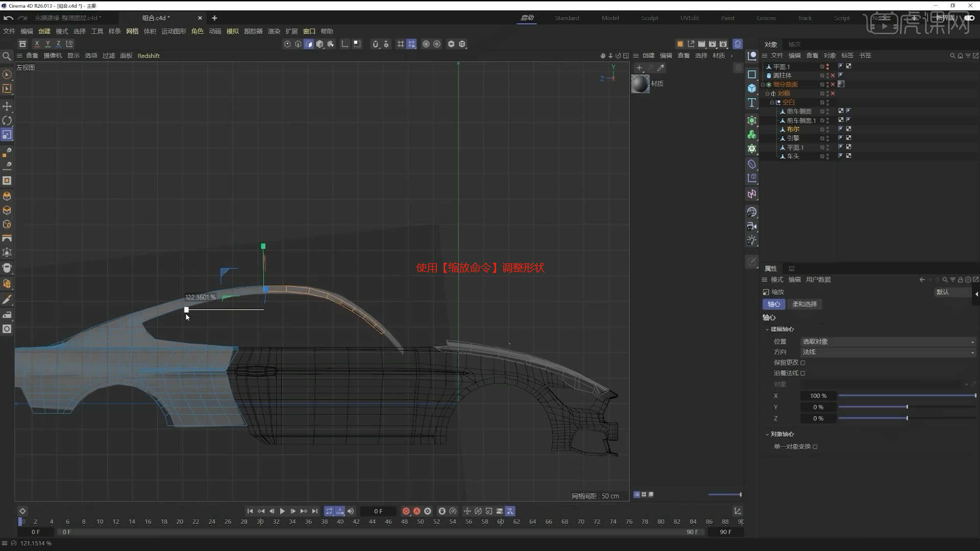
Task: Open the 方向 dropdown showing 法线
Action: coord(888,352)
